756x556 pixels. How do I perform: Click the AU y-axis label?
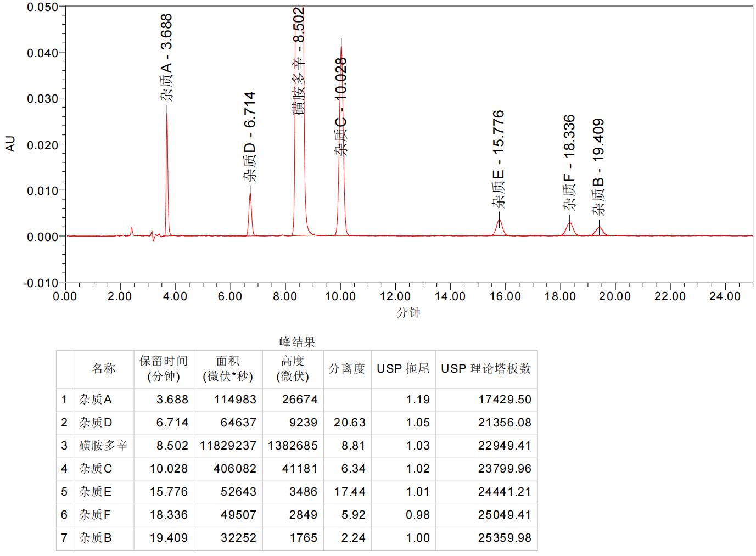(x=10, y=144)
